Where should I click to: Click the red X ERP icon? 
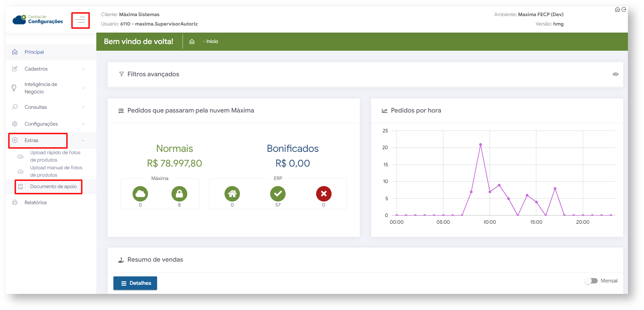324,194
